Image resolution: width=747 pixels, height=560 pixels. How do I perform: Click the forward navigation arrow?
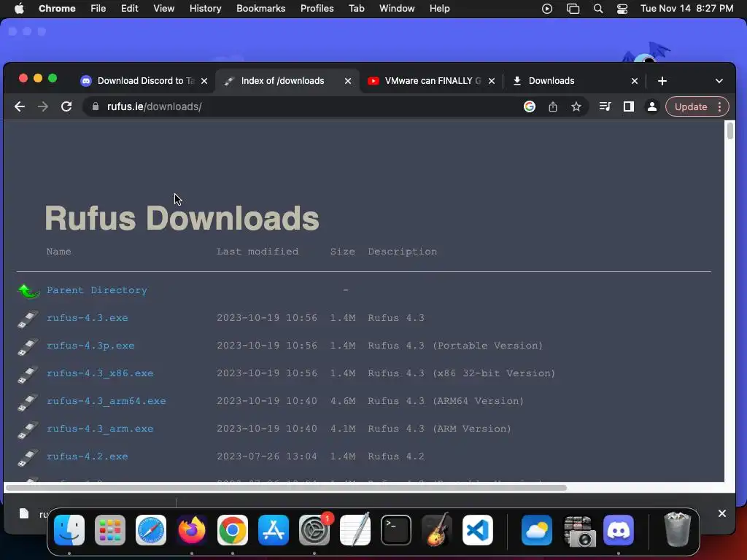(x=43, y=106)
